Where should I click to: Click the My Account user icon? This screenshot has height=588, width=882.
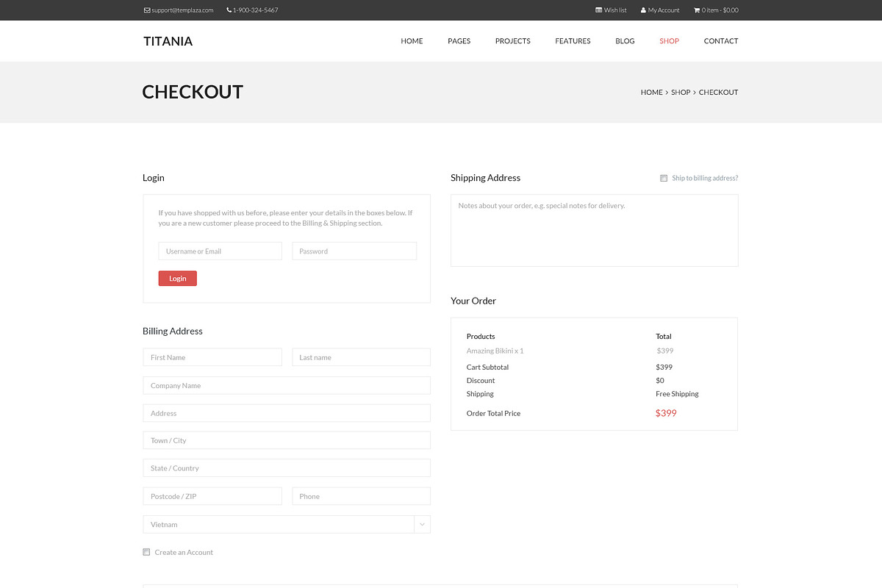pos(643,10)
